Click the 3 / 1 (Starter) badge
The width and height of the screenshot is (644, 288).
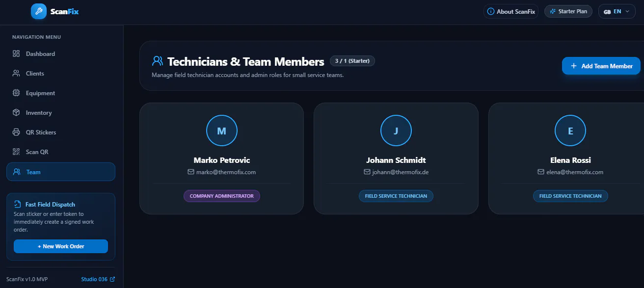click(352, 61)
